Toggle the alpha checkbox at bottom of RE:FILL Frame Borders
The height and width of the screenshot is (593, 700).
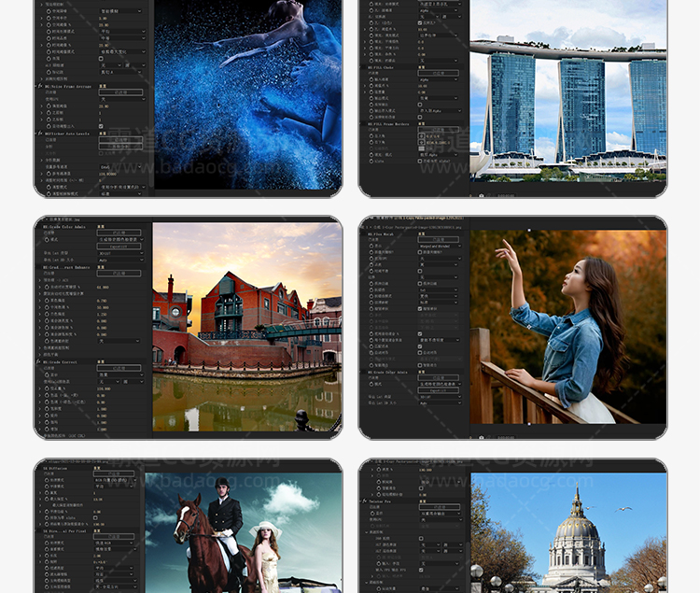click(420, 161)
